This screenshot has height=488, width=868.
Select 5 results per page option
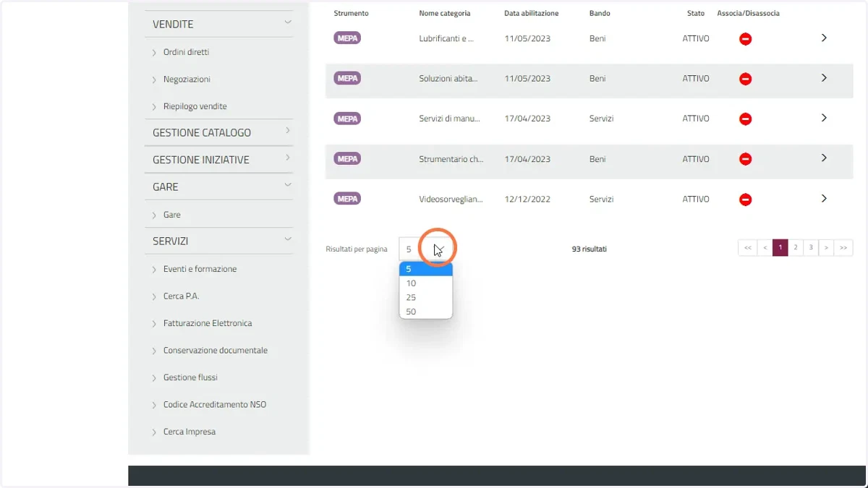[x=426, y=269]
